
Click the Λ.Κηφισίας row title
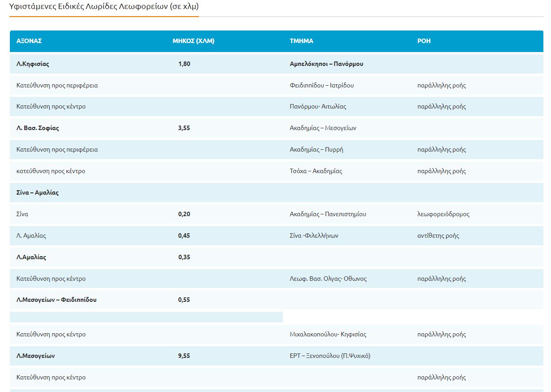click(x=33, y=64)
